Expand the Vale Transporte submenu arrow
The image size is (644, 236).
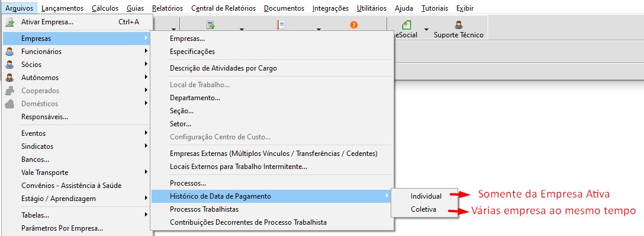pos(146,173)
